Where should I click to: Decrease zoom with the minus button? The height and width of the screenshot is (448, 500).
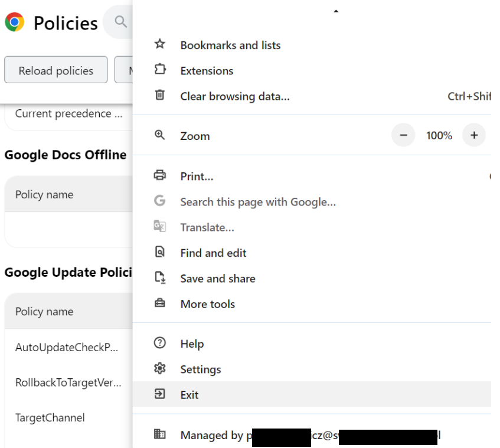coord(403,135)
